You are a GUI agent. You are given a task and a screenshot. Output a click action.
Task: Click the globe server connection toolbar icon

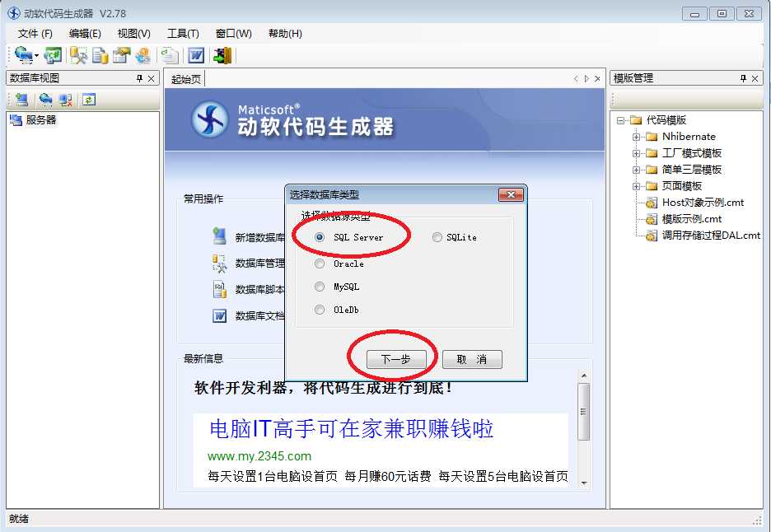click(22, 55)
